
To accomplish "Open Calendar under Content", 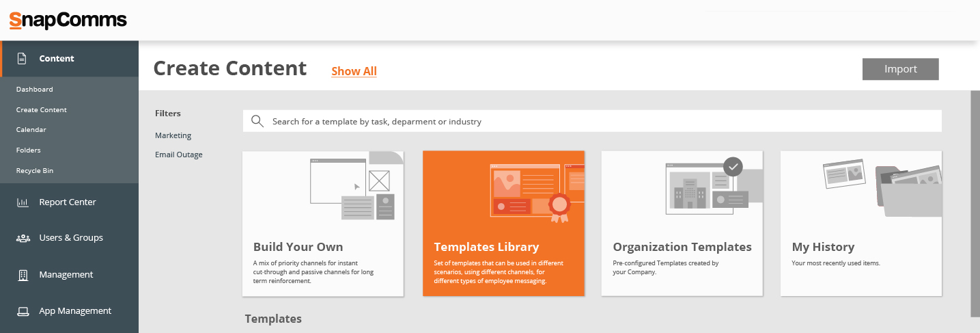I will click(31, 130).
